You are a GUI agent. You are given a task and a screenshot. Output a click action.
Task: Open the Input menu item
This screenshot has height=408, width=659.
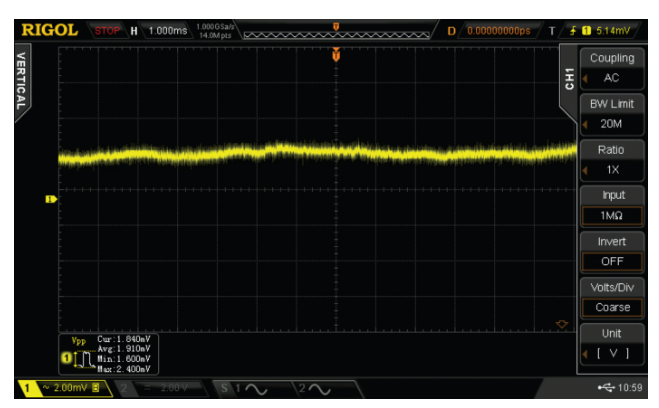(x=612, y=195)
